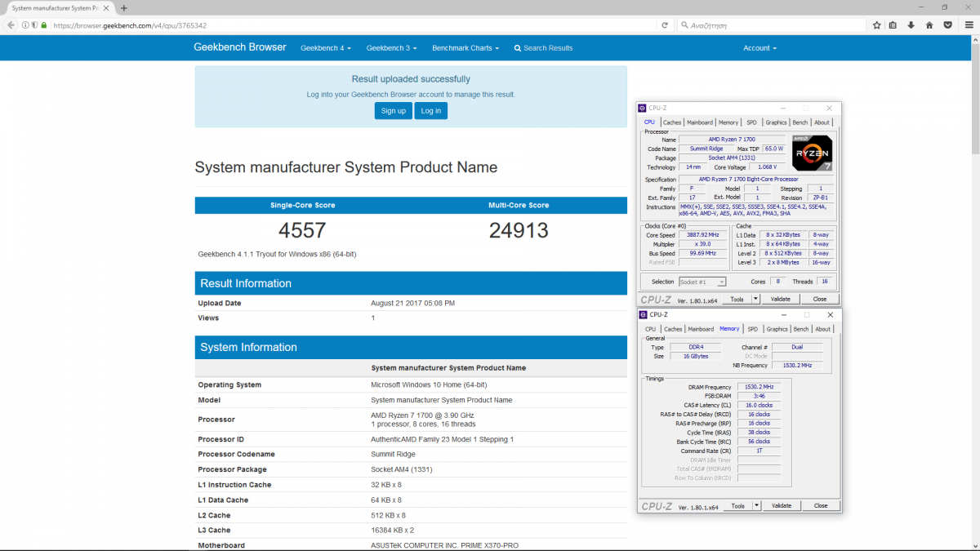The height and width of the screenshot is (551, 980).
Task: Expand the Benchmark Charts dropdown
Action: point(465,48)
